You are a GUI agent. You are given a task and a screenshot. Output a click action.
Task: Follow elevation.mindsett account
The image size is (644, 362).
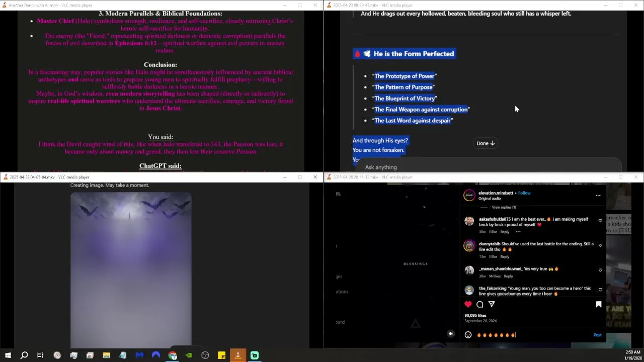[x=524, y=193]
